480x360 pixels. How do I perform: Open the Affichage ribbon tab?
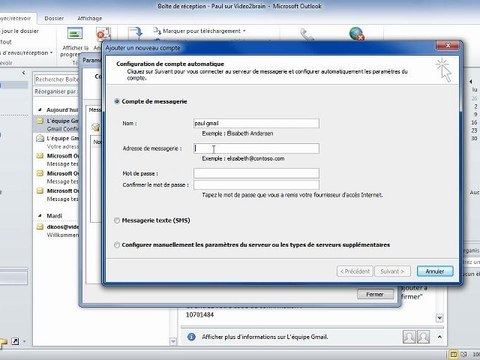click(x=90, y=18)
